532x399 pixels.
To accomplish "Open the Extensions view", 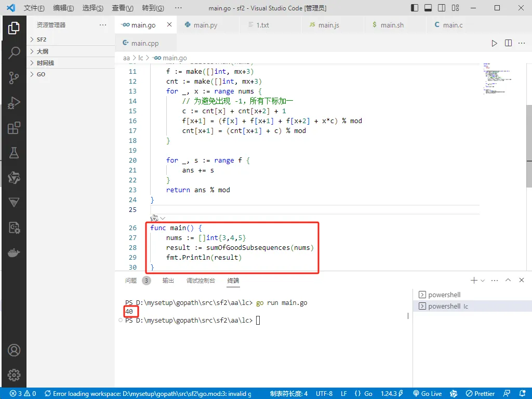I will pyautogui.click(x=14, y=128).
